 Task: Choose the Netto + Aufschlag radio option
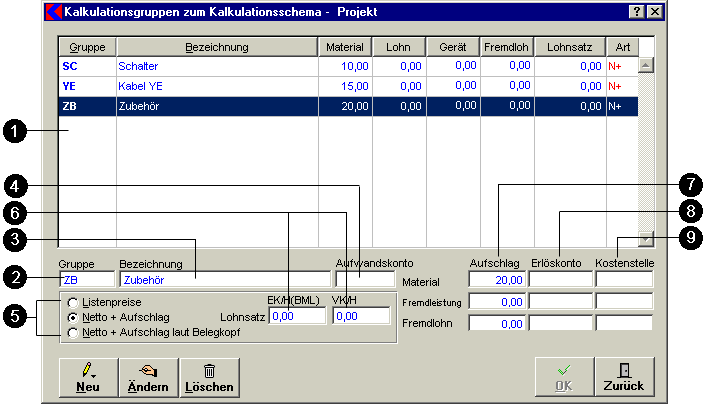tap(73, 316)
